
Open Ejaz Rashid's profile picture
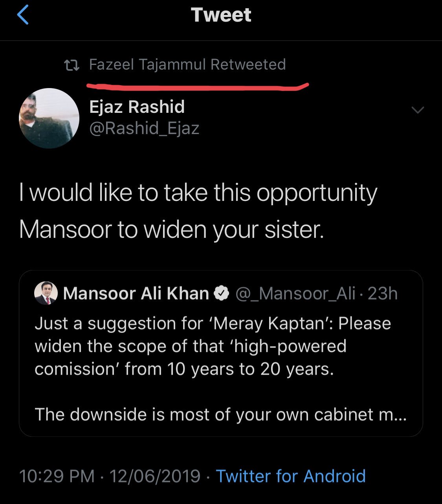coord(49,118)
